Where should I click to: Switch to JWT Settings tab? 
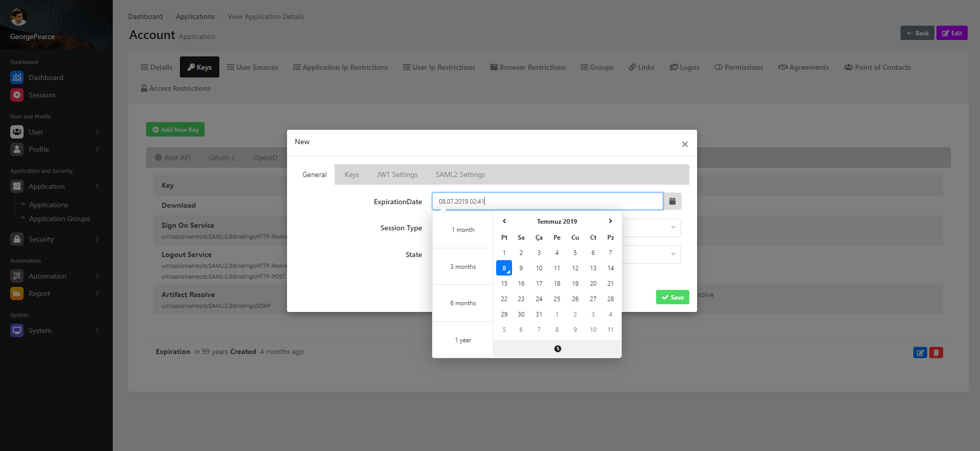pyautogui.click(x=397, y=174)
